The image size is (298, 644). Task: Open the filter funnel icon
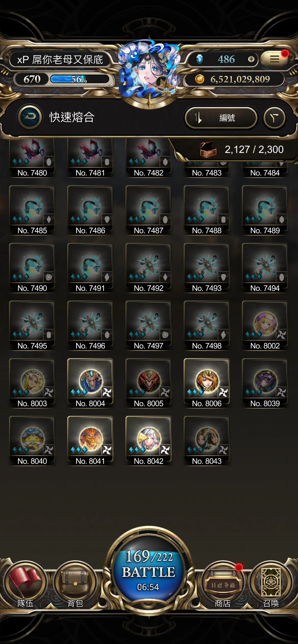point(274,118)
